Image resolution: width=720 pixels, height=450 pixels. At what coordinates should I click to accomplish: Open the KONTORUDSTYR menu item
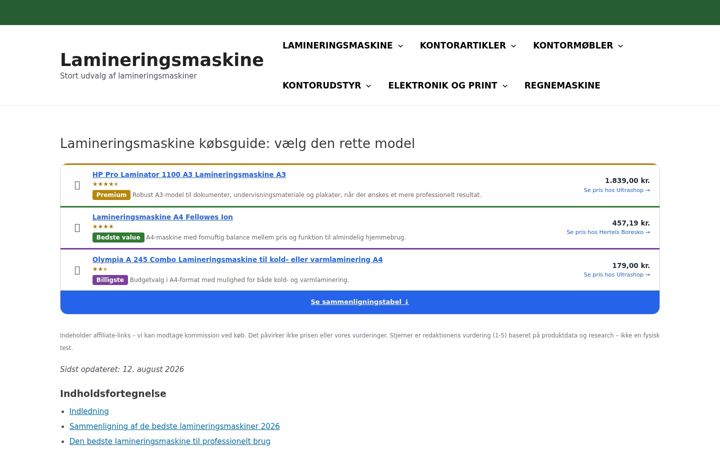coord(321,85)
